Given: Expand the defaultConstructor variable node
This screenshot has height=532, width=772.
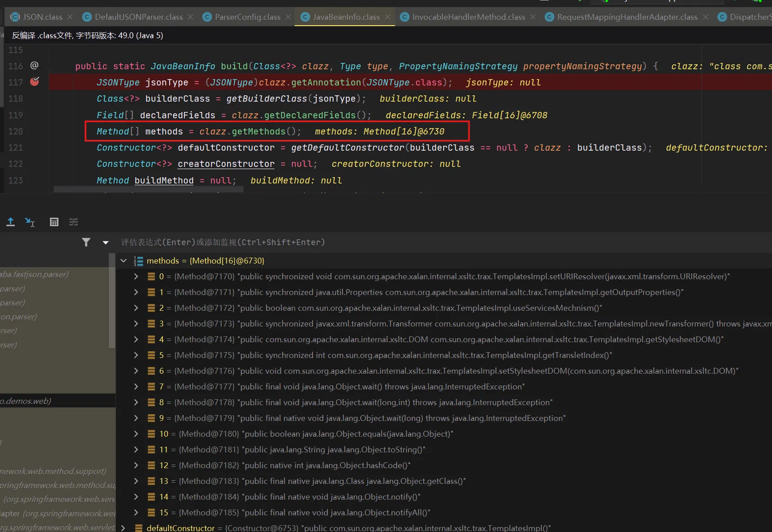Looking at the screenshot, I should 124,528.
